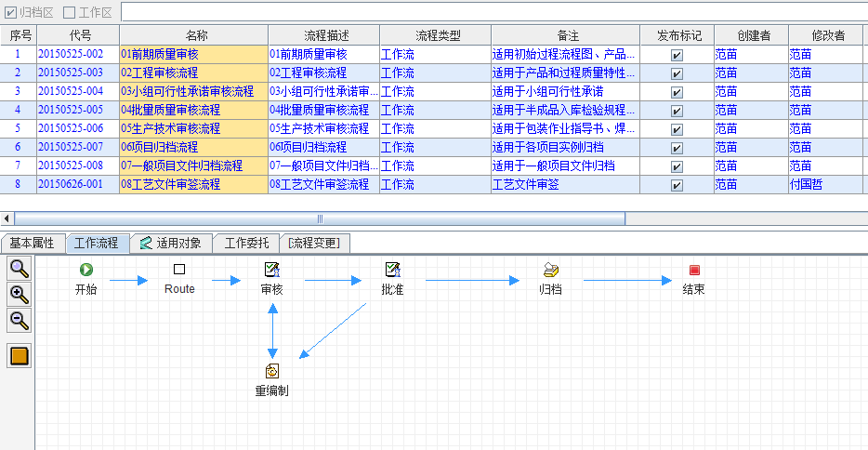Image resolution: width=868 pixels, height=450 pixels.
Task: Click the 适用于各项目实例归档 remark cell
Action: click(565, 147)
